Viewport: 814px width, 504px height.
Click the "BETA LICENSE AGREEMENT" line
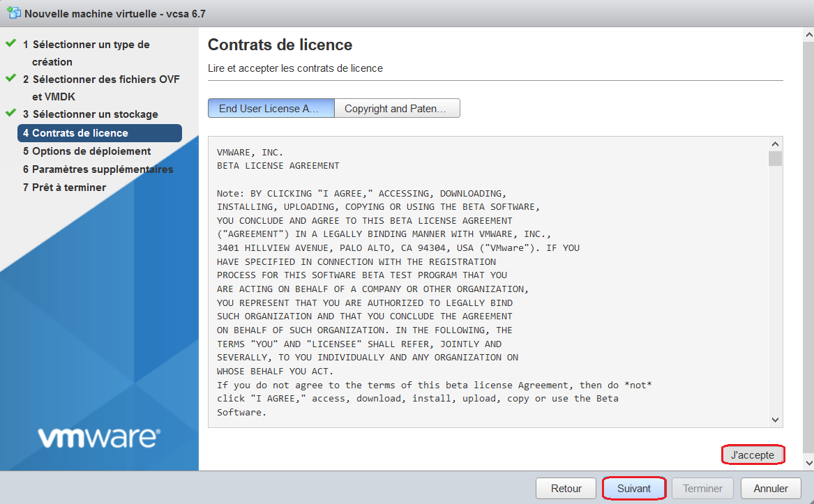click(x=278, y=166)
